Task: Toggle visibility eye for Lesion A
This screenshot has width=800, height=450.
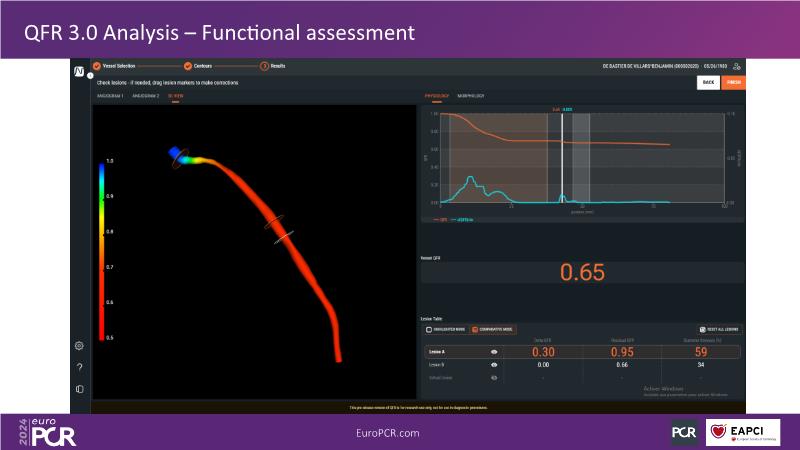Action: tap(493, 352)
